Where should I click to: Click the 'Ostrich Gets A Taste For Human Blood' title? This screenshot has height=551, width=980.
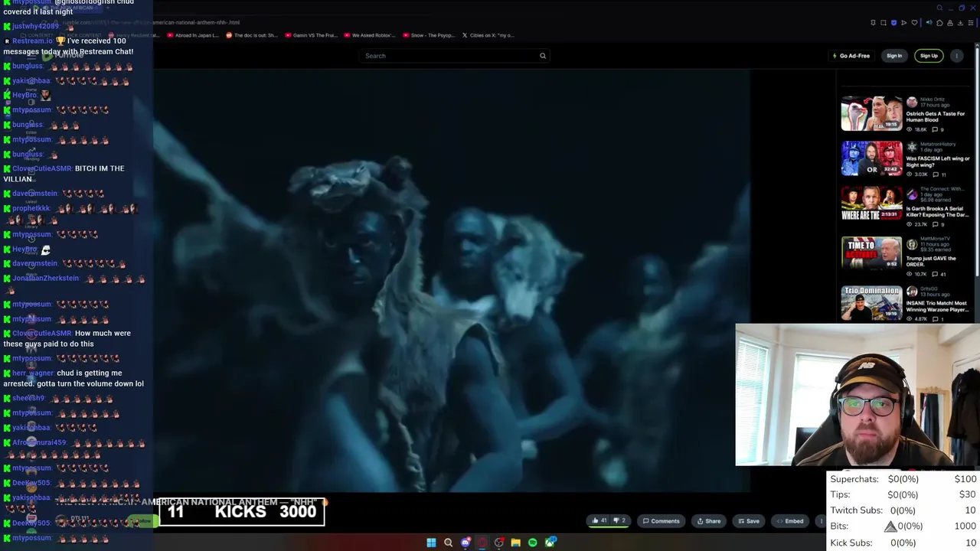tap(935, 116)
